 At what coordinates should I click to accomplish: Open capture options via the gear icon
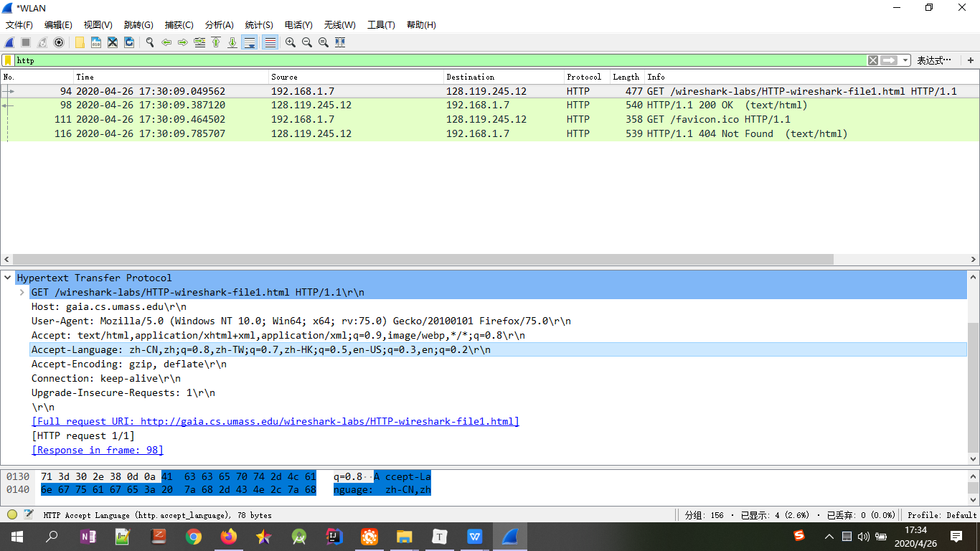tap(58, 42)
